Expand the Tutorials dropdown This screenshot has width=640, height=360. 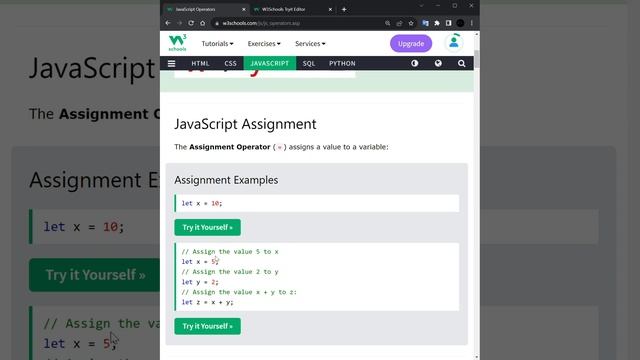217,44
